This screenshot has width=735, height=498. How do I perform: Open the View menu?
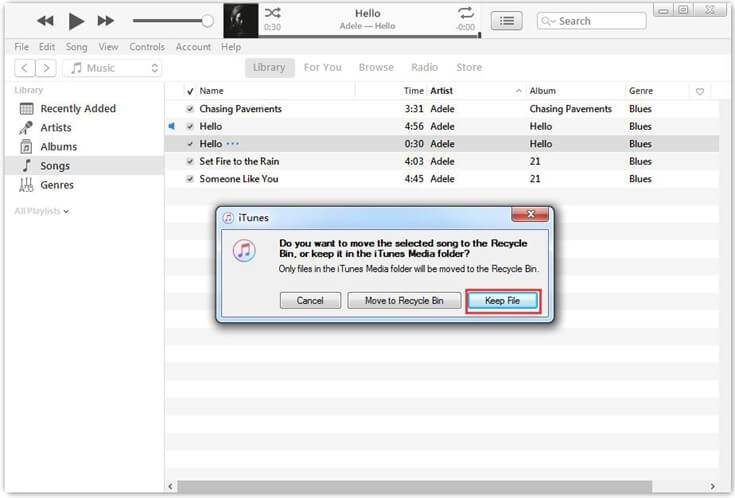(x=108, y=47)
